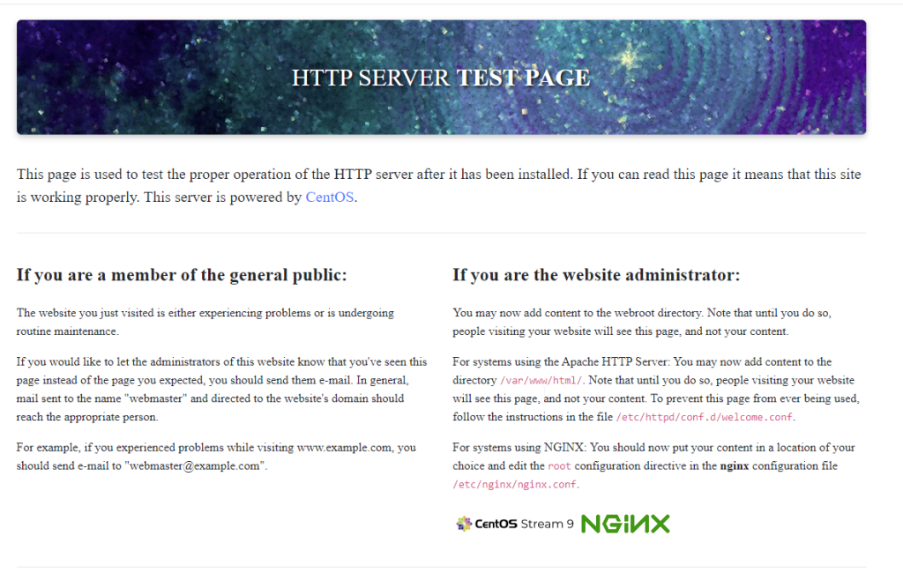
Task: Click the 'routine maintenance' paragraph on the left
Action: [x=205, y=322]
